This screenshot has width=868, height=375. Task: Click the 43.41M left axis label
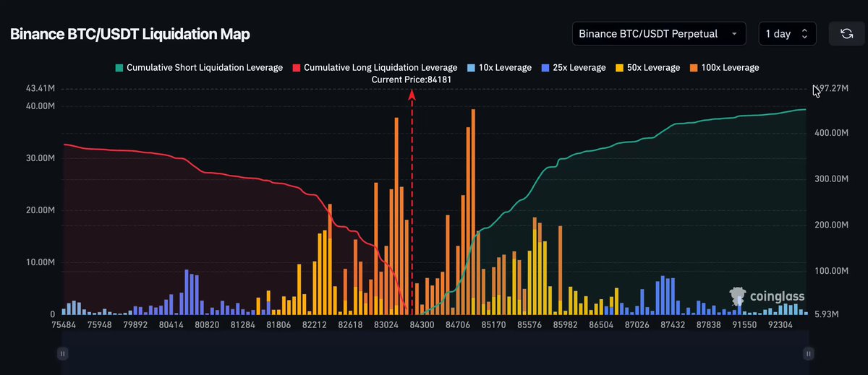point(41,89)
